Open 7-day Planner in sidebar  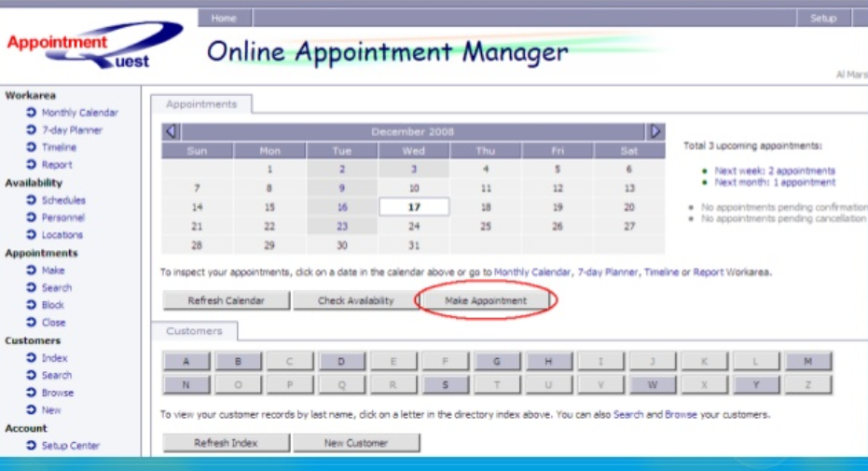(x=72, y=130)
